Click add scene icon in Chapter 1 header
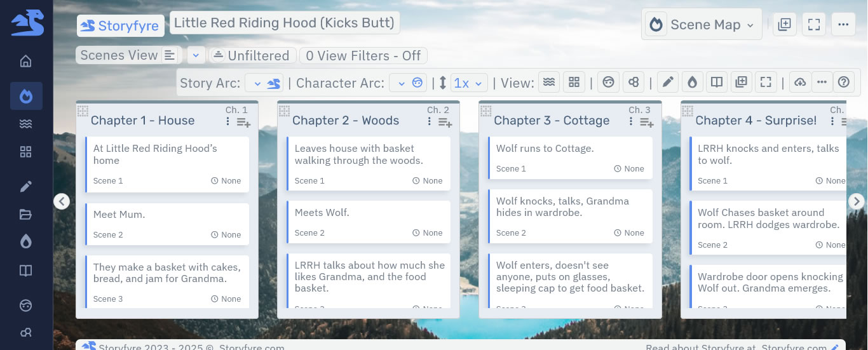Viewport: 868px width, 350px height. coord(243,122)
